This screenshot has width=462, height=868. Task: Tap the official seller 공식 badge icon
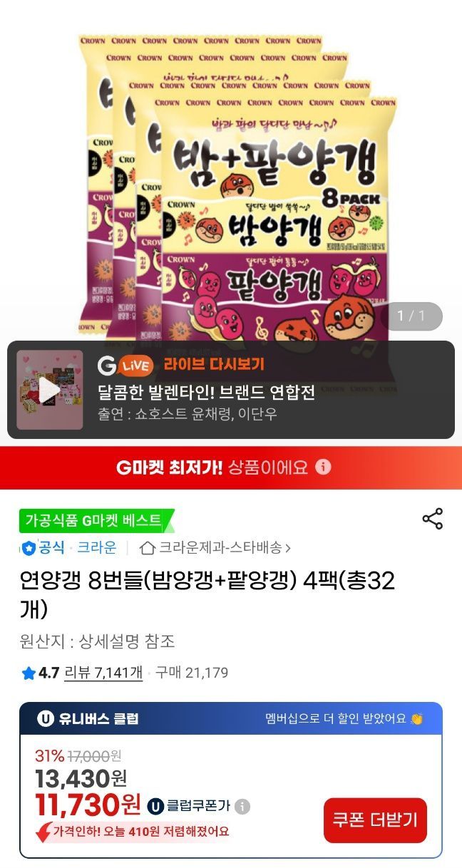pyautogui.click(x=28, y=548)
